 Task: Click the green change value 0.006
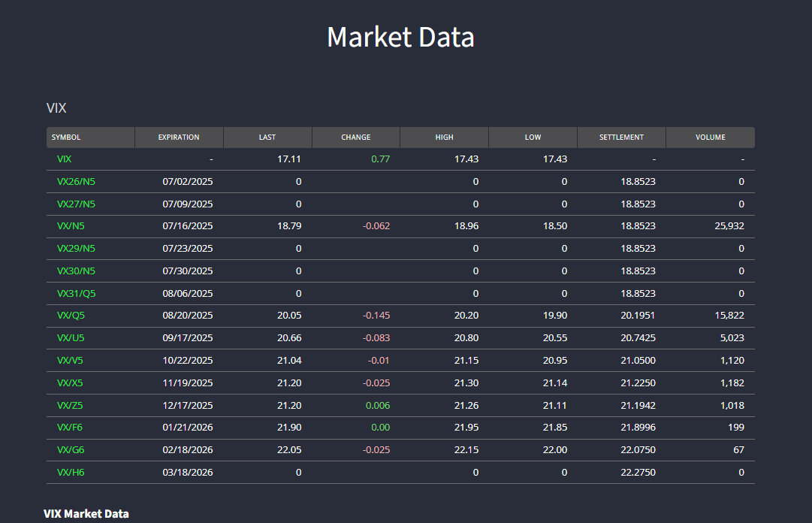[x=378, y=406]
